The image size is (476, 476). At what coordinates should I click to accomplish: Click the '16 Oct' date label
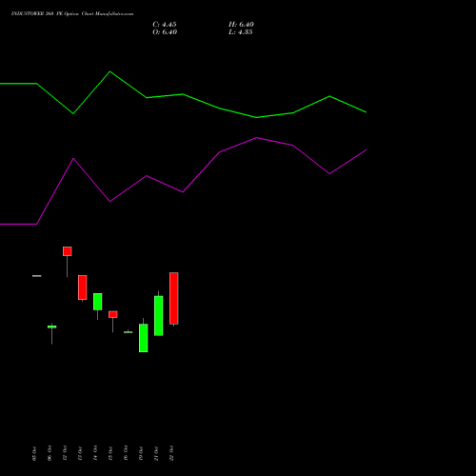(x=126, y=453)
